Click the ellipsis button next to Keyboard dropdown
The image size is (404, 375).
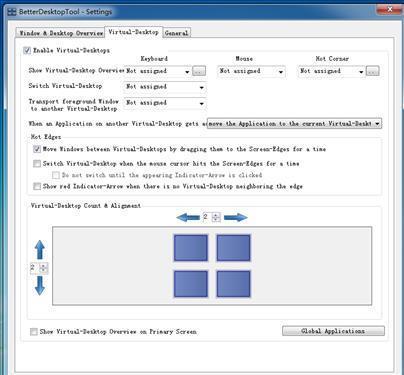click(199, 71)
